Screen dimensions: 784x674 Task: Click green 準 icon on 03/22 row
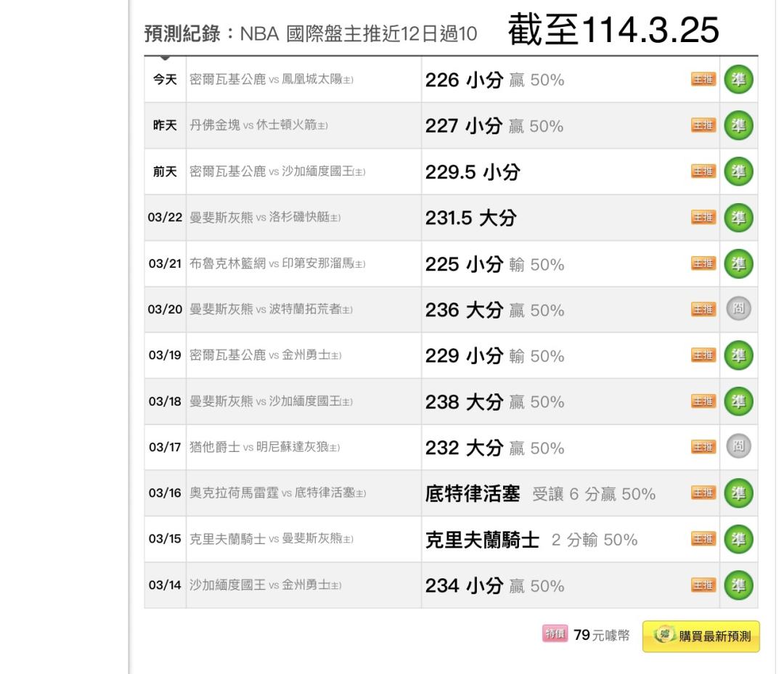(x=739, y=218)
